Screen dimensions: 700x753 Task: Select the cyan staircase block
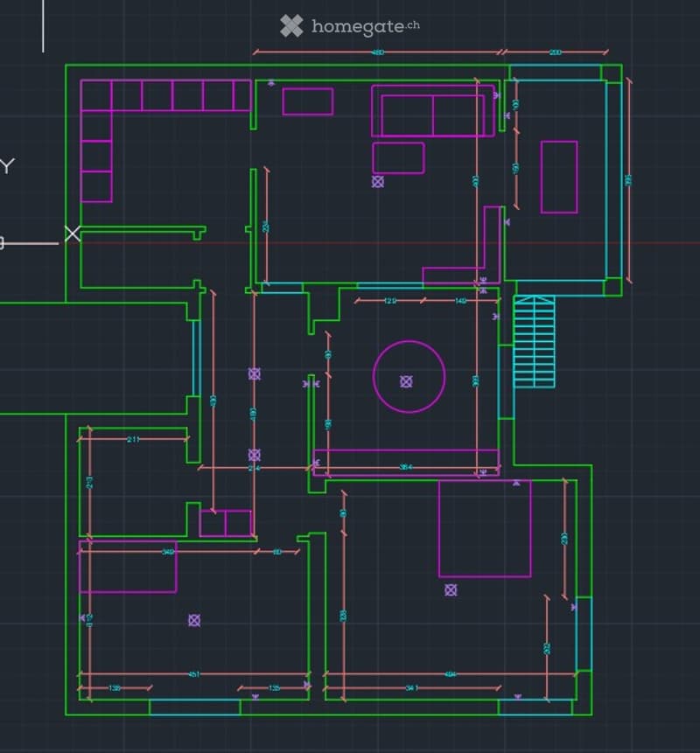535,342
